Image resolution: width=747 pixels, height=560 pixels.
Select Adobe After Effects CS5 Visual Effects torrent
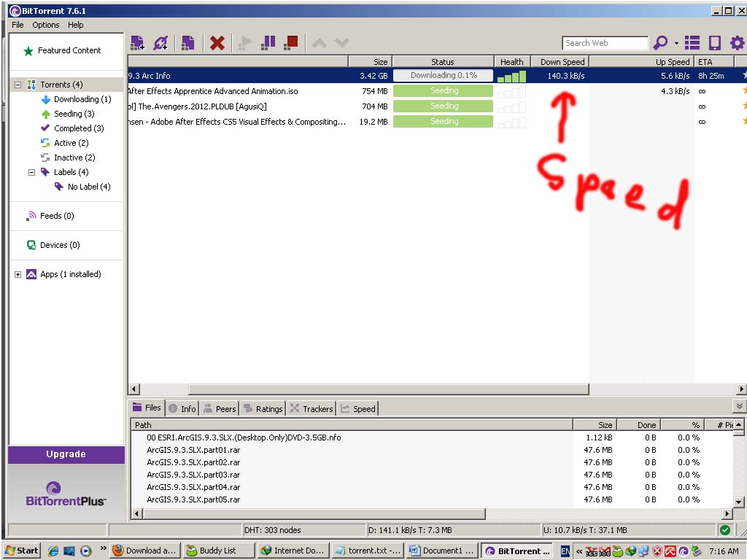[x=437, y=122]
